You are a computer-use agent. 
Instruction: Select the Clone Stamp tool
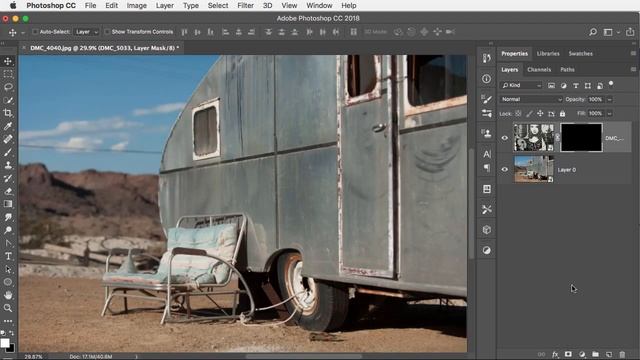[8, 165]
